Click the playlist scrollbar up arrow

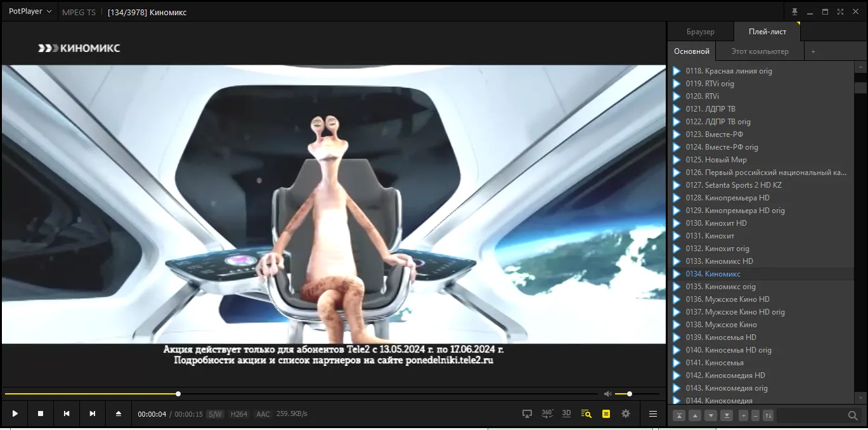(860, 67)
